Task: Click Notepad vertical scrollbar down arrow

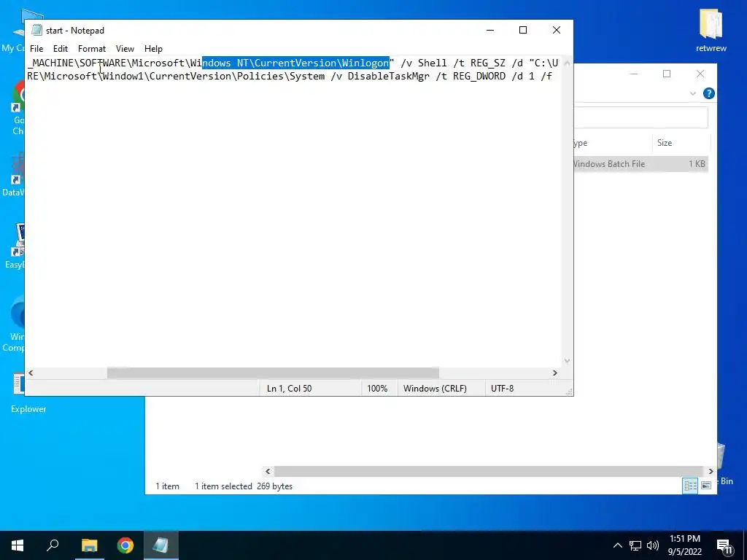Action: [x=567, y=360]
